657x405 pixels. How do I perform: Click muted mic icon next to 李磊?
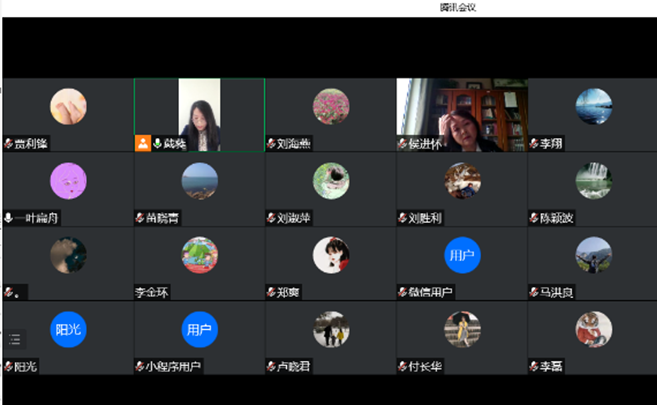(534, 367)
